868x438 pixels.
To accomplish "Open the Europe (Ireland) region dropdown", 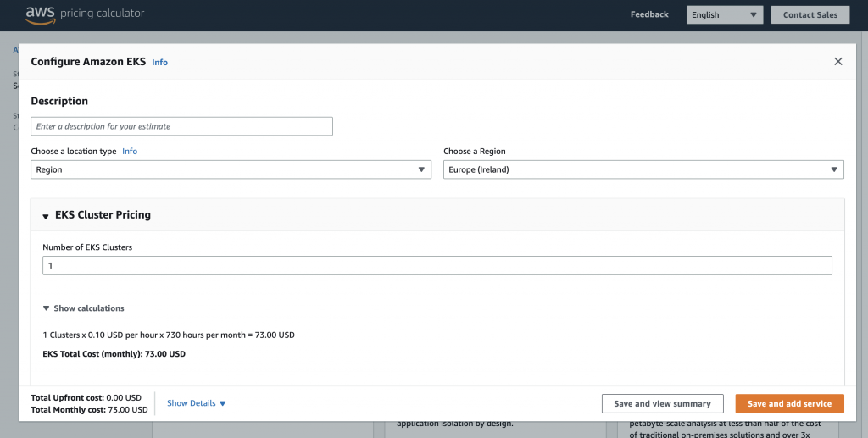I will [x=643, y=169].
